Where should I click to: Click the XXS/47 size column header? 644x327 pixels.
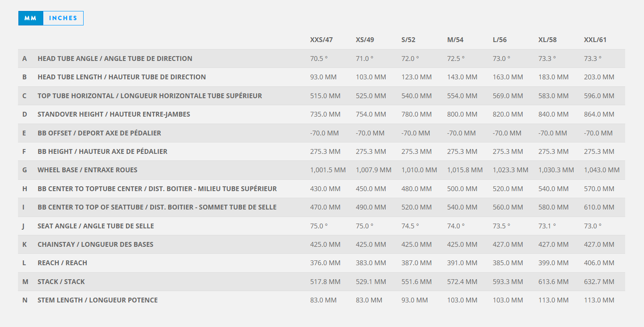[321, 40]
